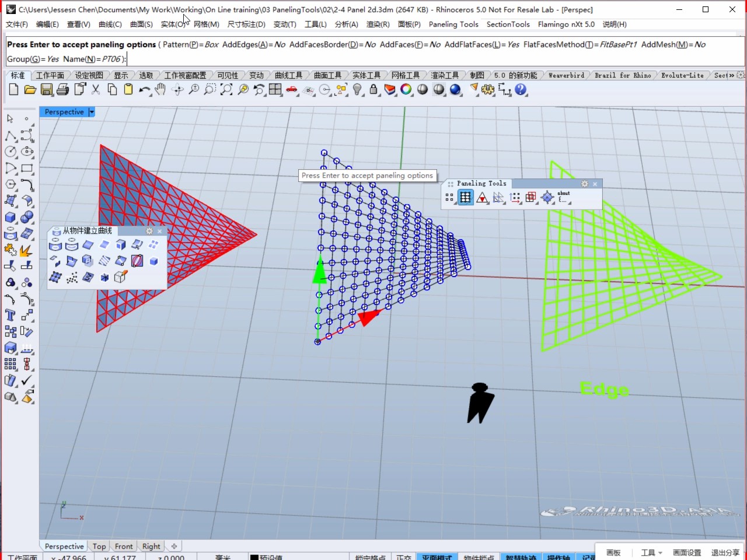Expand more toolbar tabs with the double-arrow
The width and height of the screenshot is (747, 560).
click(732, 75)
